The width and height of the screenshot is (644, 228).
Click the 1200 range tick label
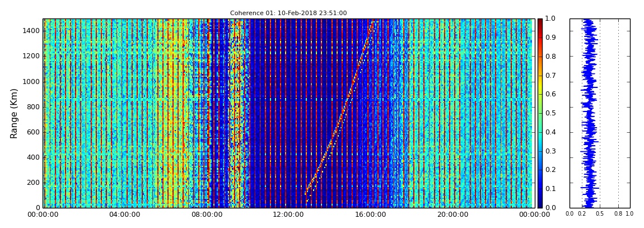click(32, 56)
